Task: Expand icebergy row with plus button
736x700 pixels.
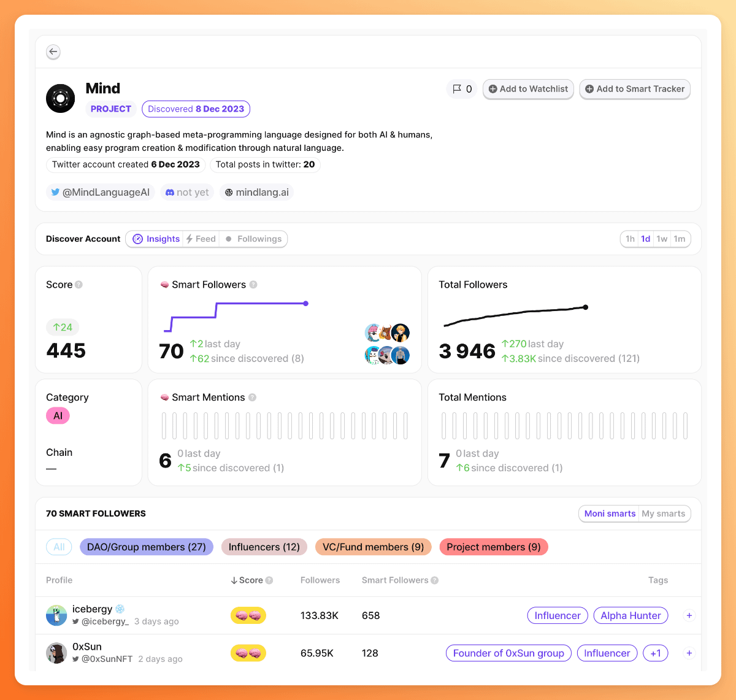Action: click(689, 615)
